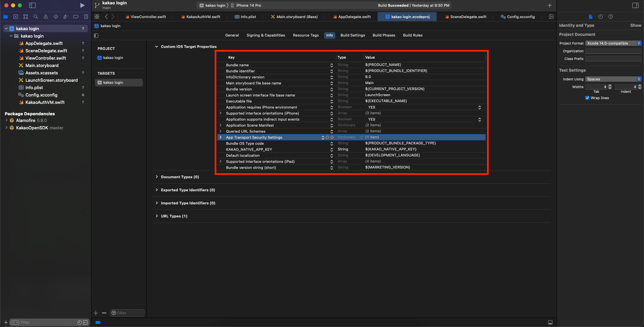
Task: Expand the URL Types section
Action: coord(157,216)
